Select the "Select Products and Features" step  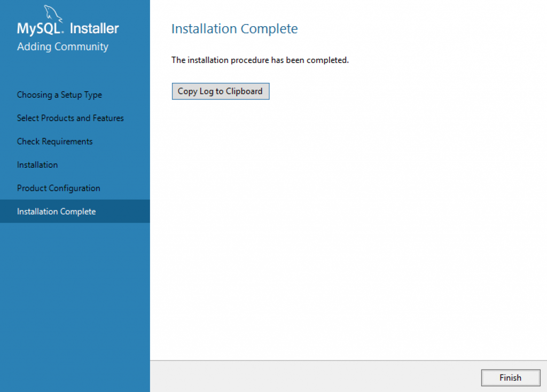click(x=70, y=118)
